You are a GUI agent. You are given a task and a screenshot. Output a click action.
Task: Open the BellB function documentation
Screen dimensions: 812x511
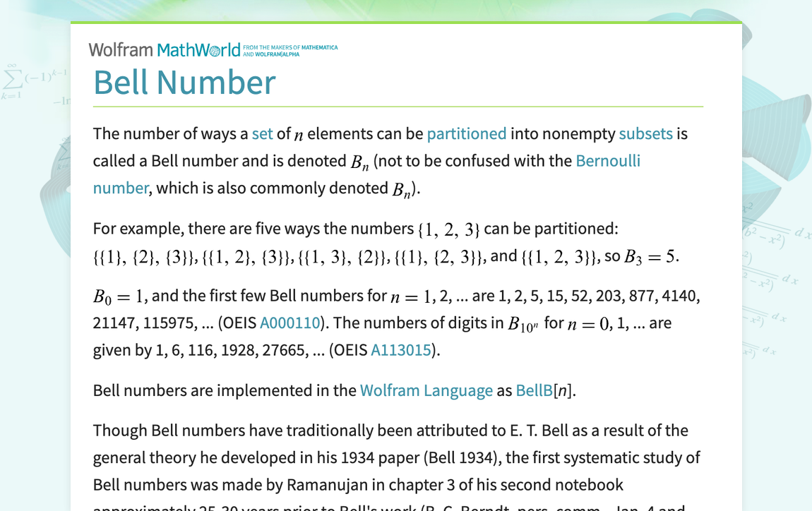[x=535, y=390]
